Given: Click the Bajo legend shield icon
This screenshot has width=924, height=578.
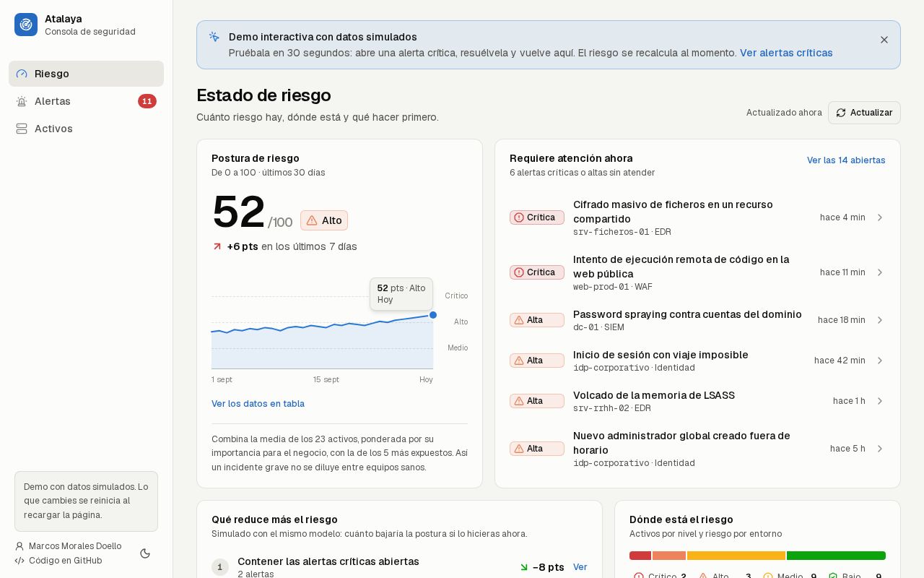Looking at the screenshot, I should [x=833, y=576].
